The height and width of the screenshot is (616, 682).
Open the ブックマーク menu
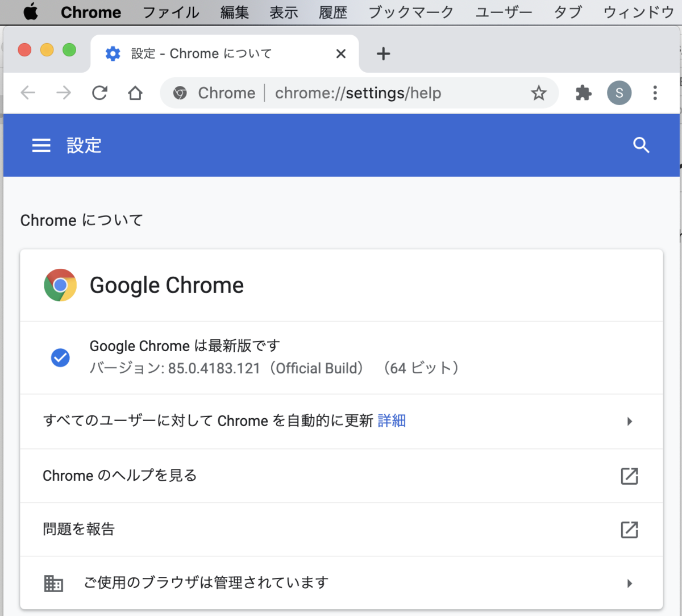(410, 12)
